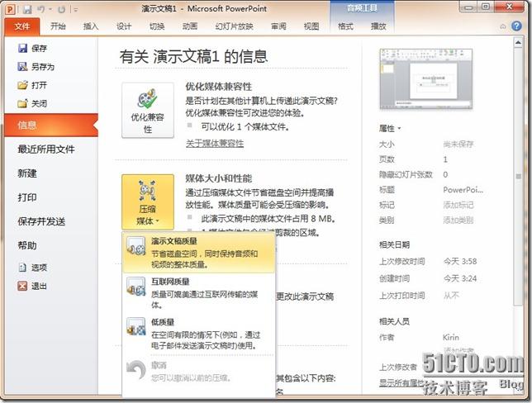Select 信息 in the backstage menu

click(51, 126)
